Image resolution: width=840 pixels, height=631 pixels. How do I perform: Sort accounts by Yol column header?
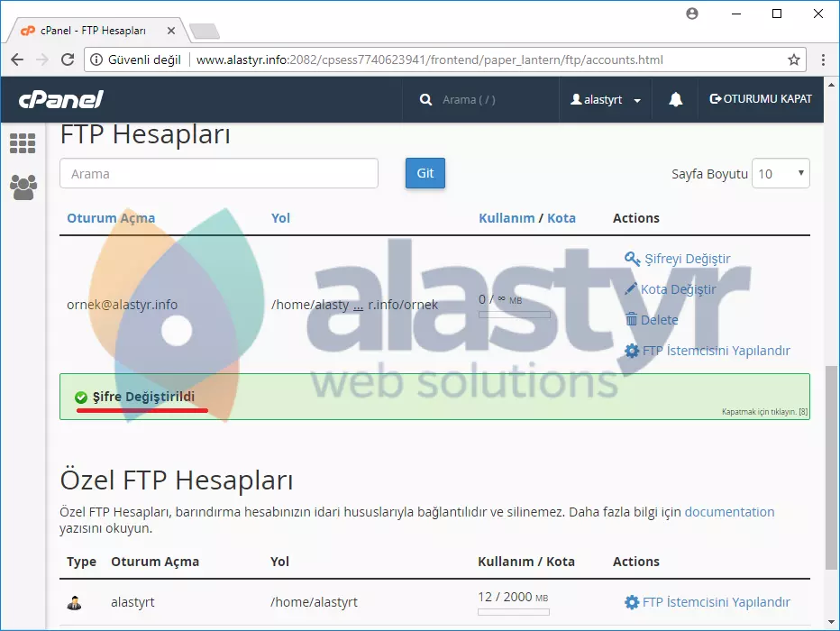280,218
